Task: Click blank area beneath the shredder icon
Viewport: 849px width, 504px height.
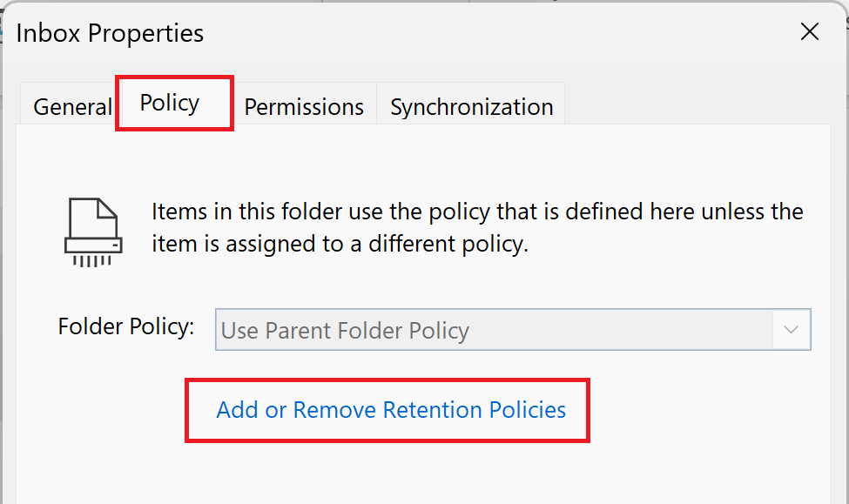Action: point(91,287)
